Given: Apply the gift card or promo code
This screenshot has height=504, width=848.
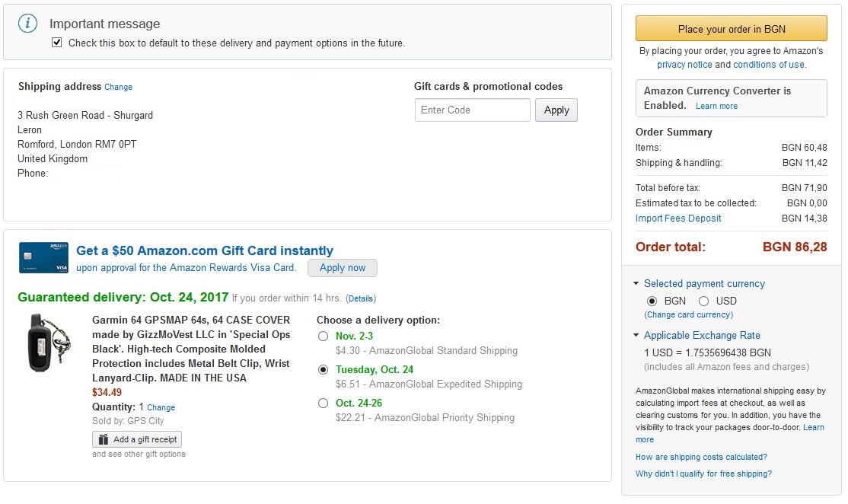Looking at the screenshot, I should [556, 110].
